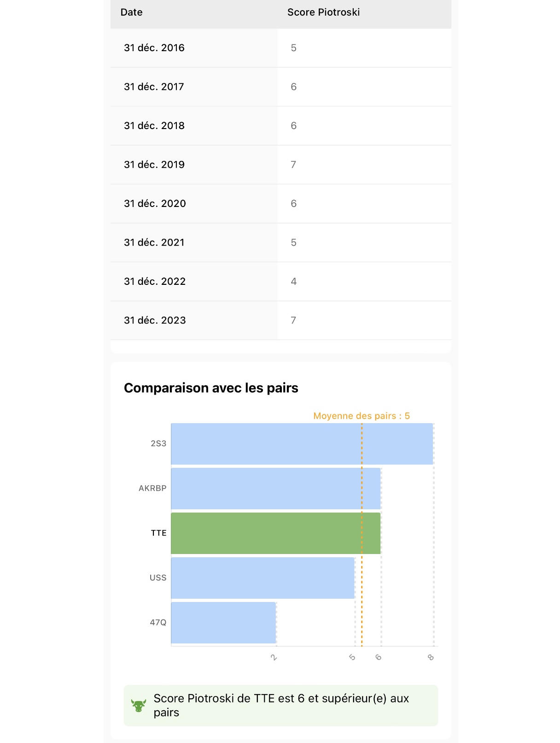Click the green bull icon in banner
The height and width of the screenshot is (743, 560).
click(x=139, y=705)
